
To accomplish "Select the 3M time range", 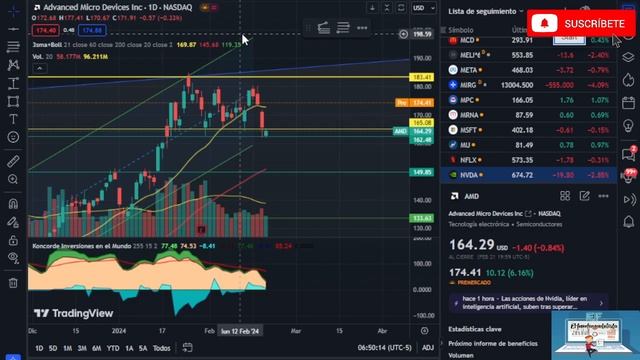I will click(x=82, y=348).
